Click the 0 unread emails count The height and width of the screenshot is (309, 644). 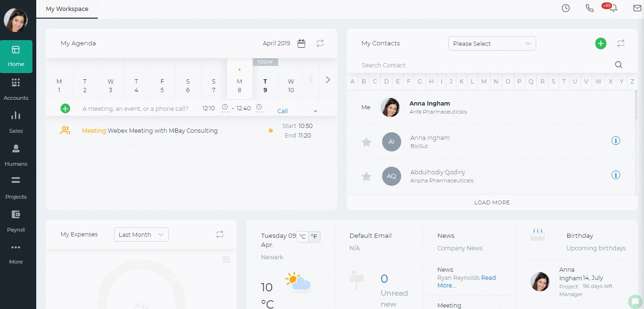(x=384, y=279)
